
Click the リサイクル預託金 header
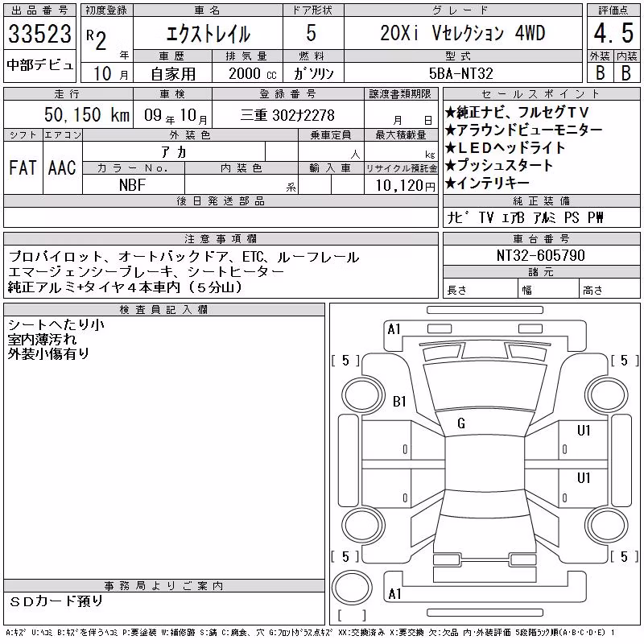tap(401, 168)
